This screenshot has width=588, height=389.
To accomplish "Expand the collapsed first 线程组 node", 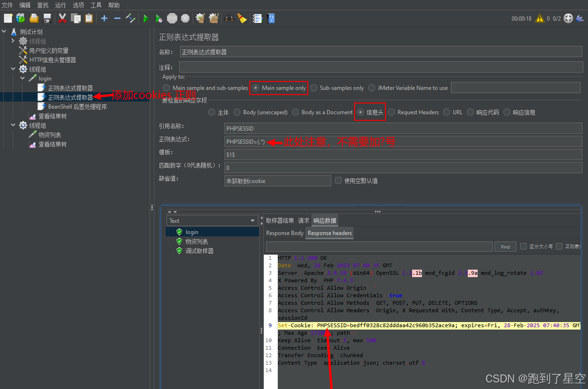I will coord(13,41).
